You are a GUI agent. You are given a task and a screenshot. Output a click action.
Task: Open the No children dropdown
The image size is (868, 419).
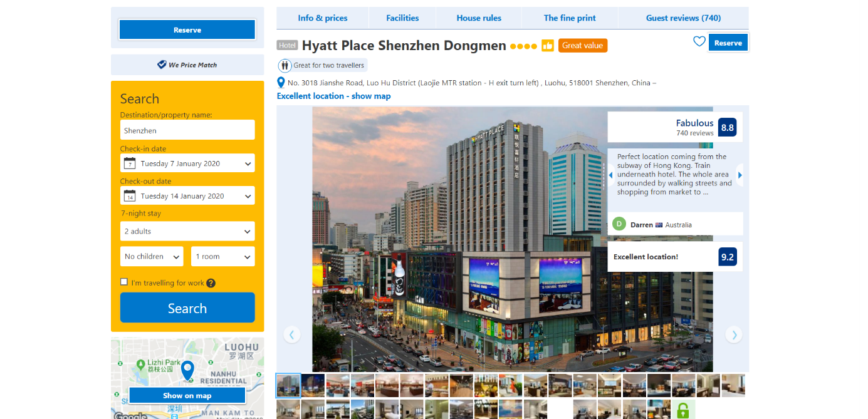pos(152,256)
